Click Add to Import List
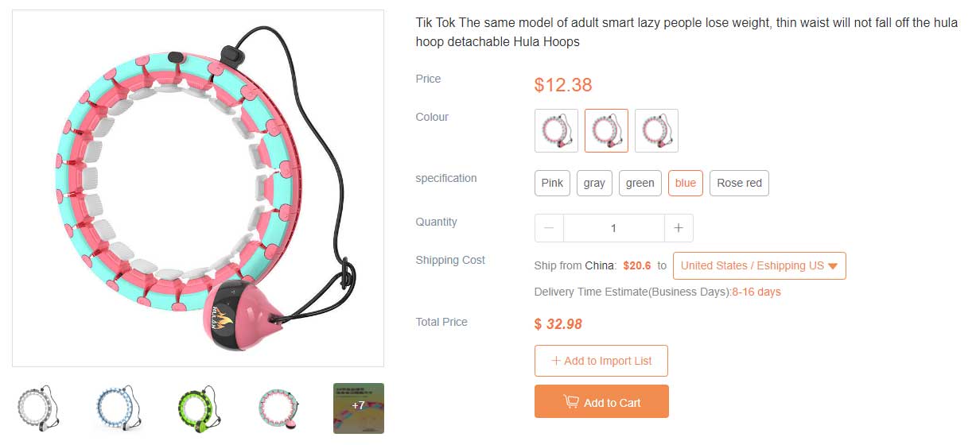The width and height of the screenshot is (980, 445). tap(601, 361)
